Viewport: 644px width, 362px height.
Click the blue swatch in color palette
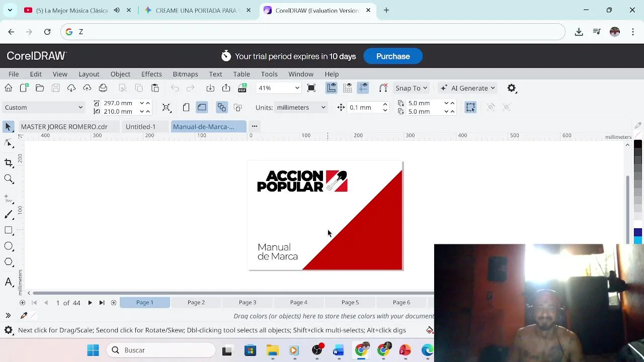click(x=638, y=232)
